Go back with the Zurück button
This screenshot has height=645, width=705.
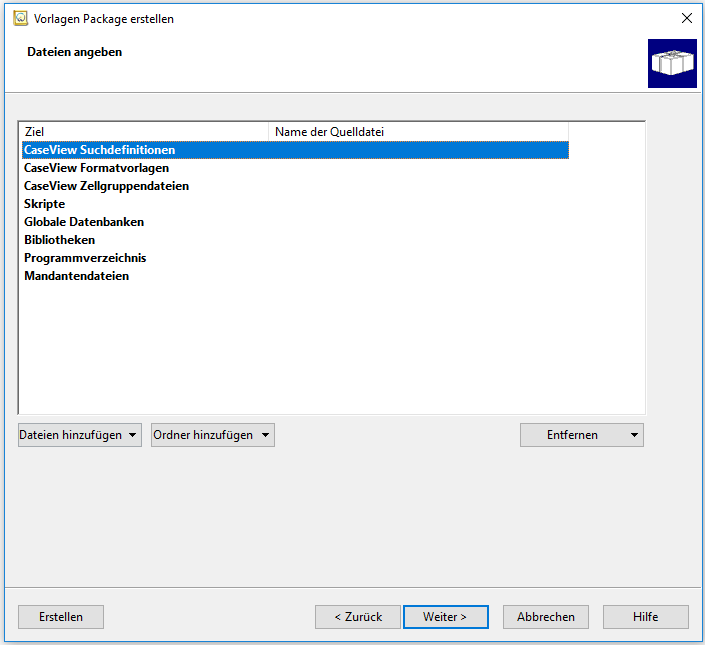(x=357, y=617)
